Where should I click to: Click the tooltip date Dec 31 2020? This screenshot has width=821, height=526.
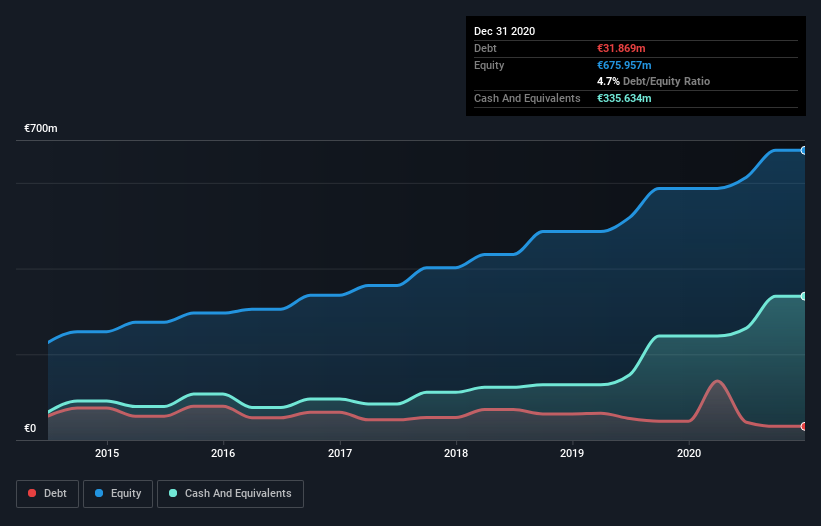[x=505, y=31]
